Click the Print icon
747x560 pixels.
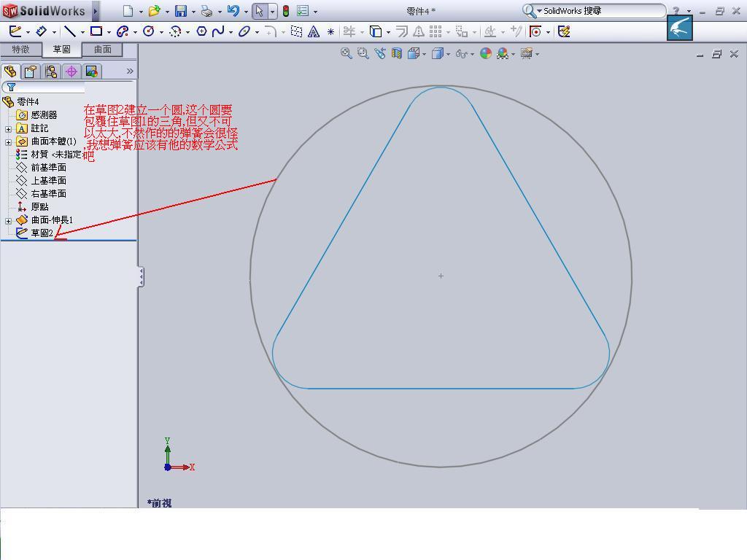tap(206, 11)
